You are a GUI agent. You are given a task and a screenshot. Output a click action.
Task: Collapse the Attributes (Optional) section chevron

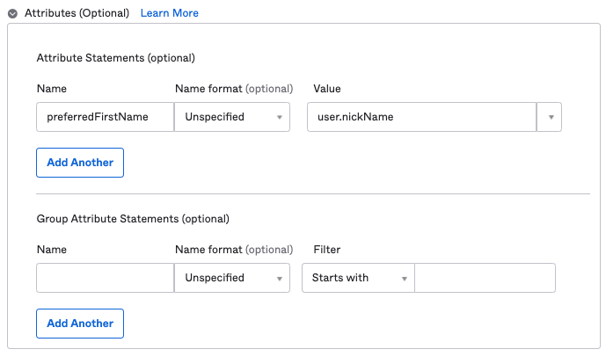(13, 13)
